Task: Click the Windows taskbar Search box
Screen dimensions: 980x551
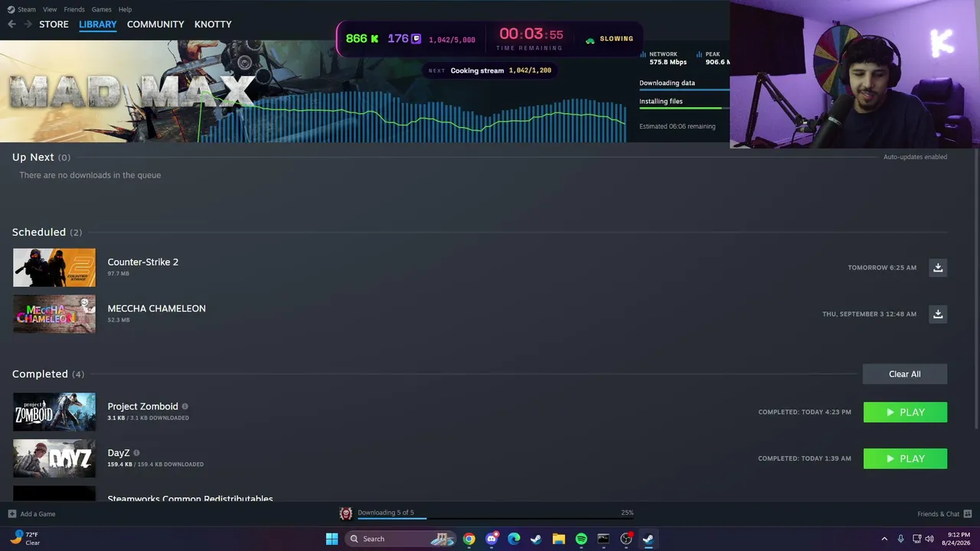Action: click(400, 539)
